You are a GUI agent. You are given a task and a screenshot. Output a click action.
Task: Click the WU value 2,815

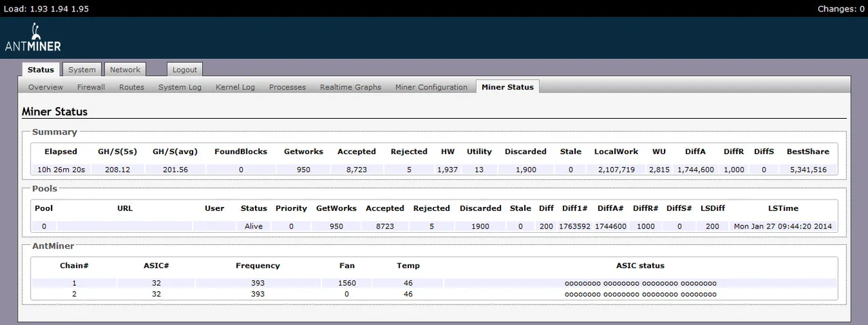click(x=659, y=170)
